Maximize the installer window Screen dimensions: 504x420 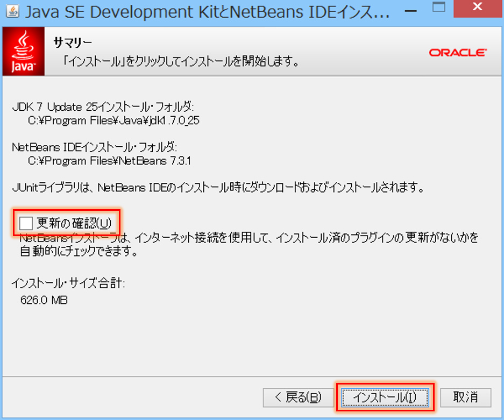pyautogui.click(x=439, y=7)
